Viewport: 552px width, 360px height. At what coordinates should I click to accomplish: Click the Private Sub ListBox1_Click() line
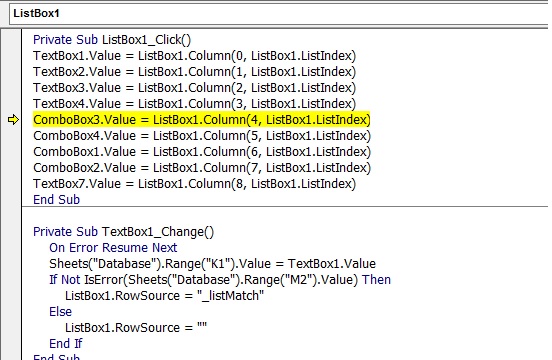click(x=112, y=40)
